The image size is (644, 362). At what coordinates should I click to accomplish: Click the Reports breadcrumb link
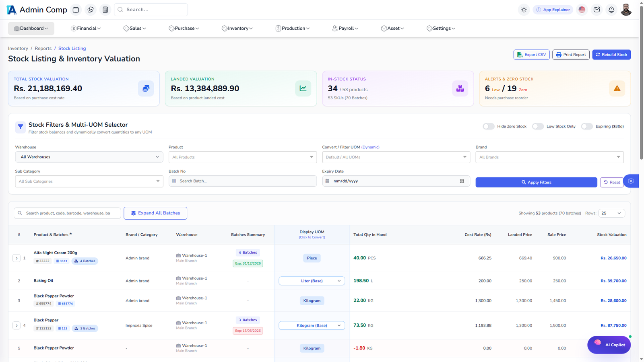(x=43, y=48)
